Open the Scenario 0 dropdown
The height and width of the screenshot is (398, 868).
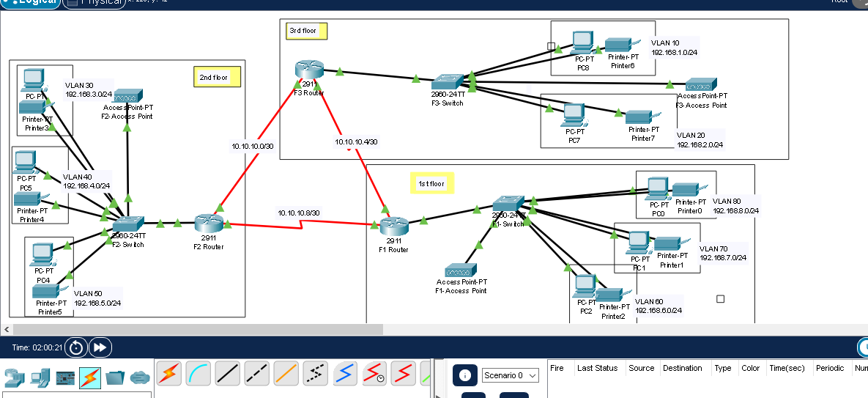[x=511, y=375]
